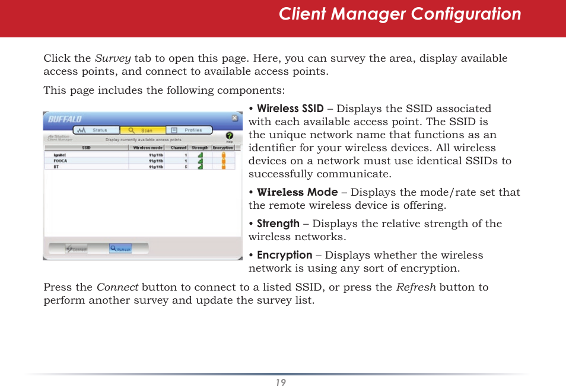
Task: Sort by the Channel column header
Action: point(177,148)
